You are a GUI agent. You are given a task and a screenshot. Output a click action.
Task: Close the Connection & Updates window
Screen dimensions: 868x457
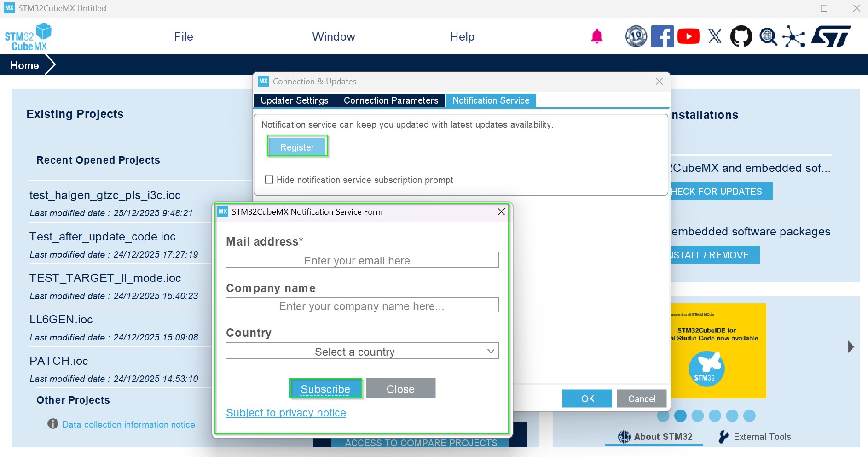pos(659,81)
